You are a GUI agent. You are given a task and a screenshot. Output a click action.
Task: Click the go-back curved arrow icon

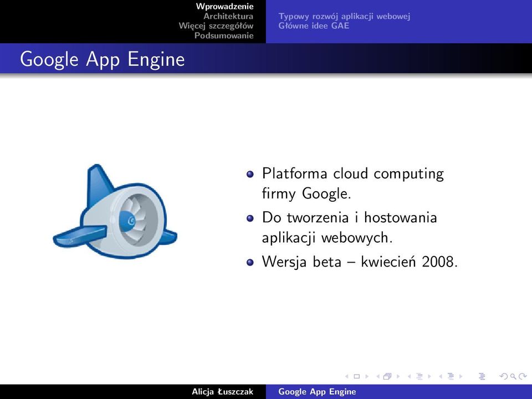click(x=504, y=376)
